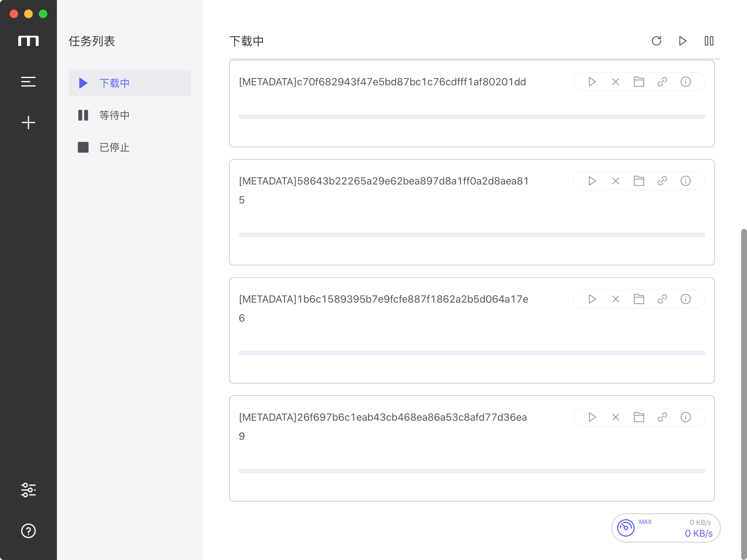The width and height of the screenshot is (747, 560).
Task: Copy link of 1b6c1589395b task
Action: 662,299
